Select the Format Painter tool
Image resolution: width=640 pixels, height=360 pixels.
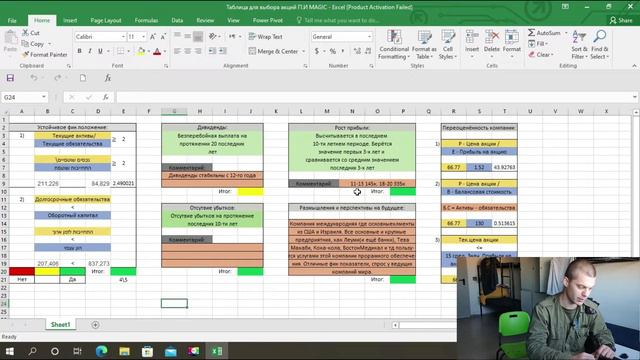coord(44,54)
